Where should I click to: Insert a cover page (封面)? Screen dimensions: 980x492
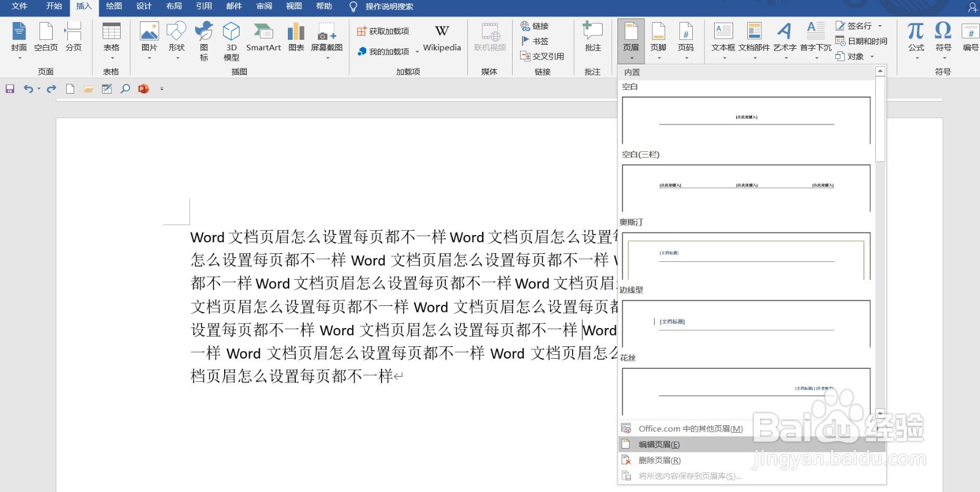tap(19, 40)
